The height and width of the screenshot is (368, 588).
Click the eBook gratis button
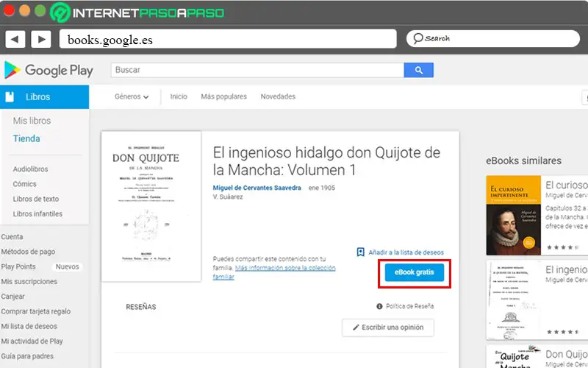point(415,272)
